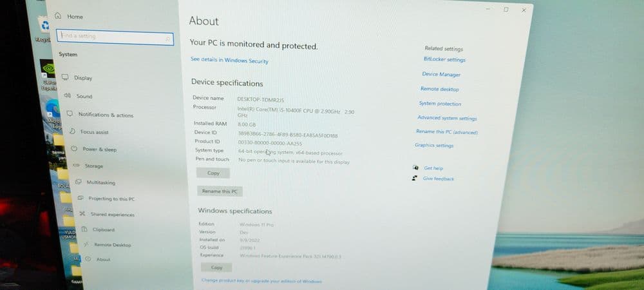The width and height of the screenshot is (644, 290).
Task: Open Focus assist moon icon item
Action: (x=73, y=131)
